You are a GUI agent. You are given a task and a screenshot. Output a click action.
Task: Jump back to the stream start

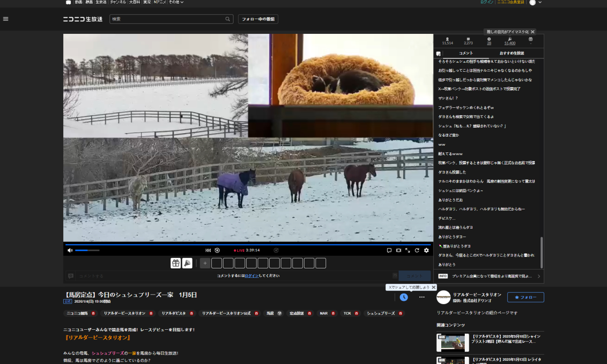tap(208, 250)
